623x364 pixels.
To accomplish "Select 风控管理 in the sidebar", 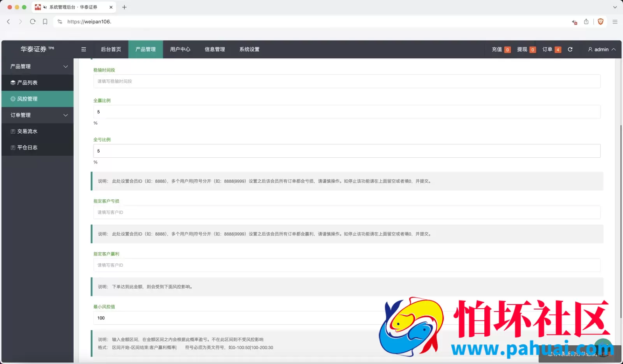I will 37,99.
